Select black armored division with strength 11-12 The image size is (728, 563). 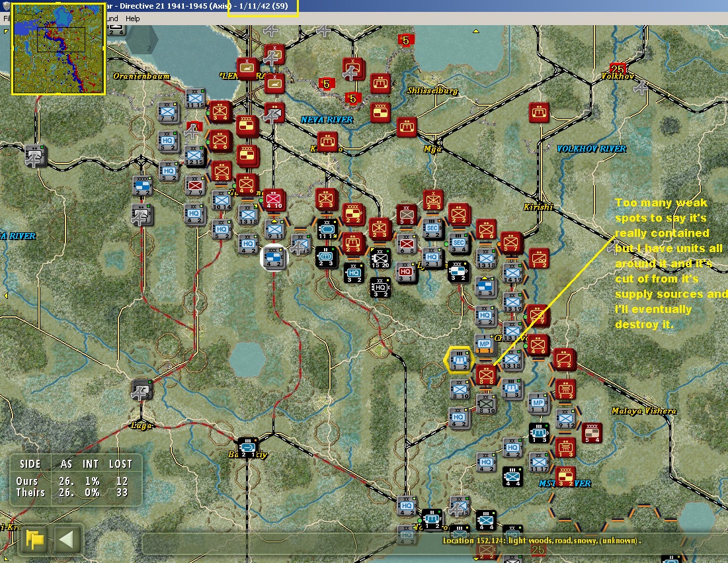click(327, 230)
